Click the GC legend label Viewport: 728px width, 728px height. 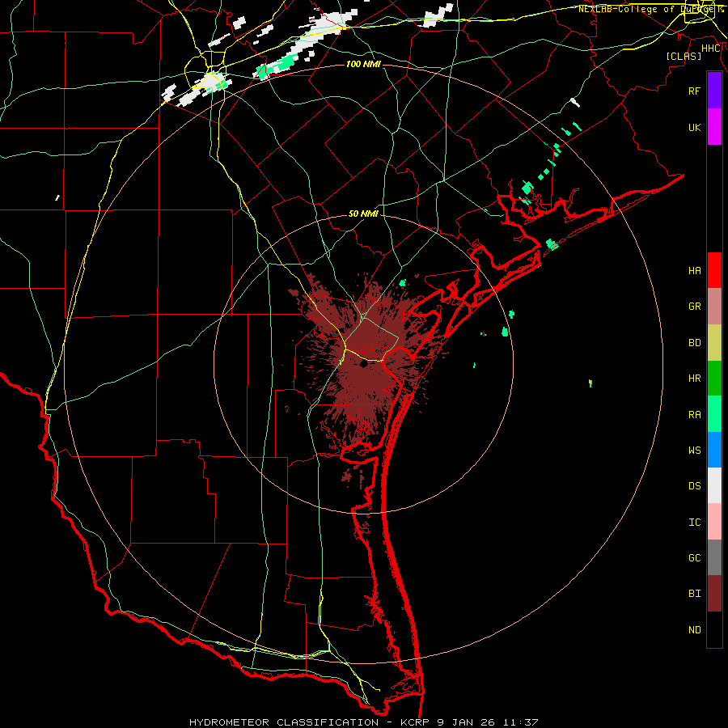click(x=694, y=557)
